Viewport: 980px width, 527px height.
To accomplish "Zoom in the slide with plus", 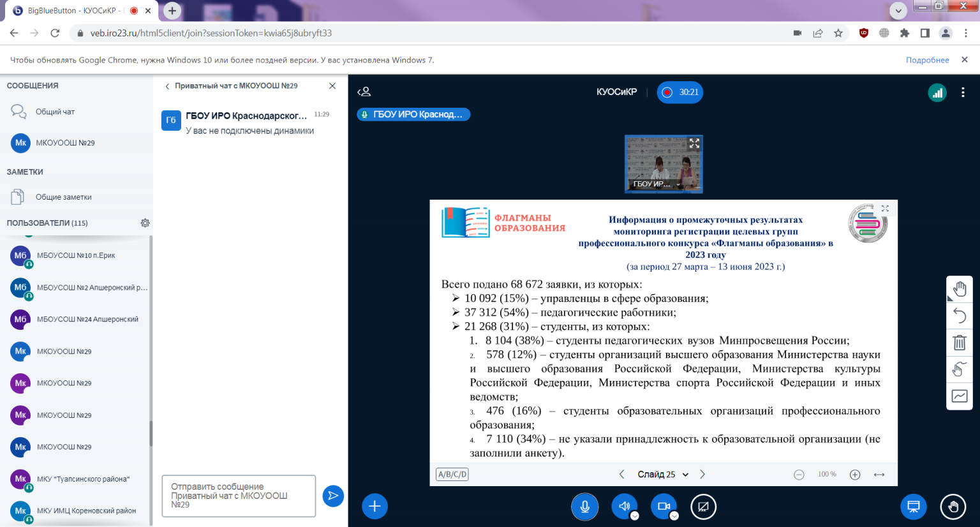I will 855,475.
